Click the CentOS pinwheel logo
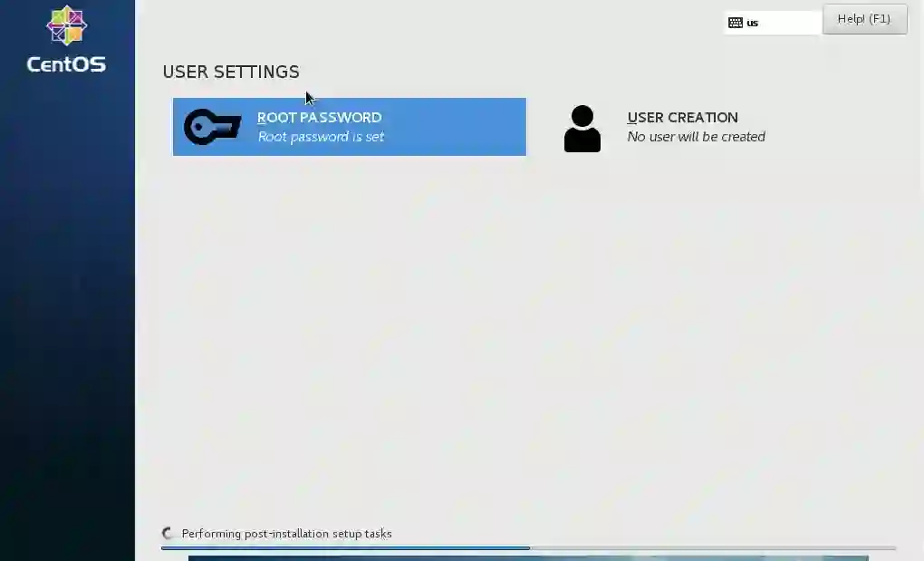The width and height of the screenshot is (924, 561). (67, 25)
